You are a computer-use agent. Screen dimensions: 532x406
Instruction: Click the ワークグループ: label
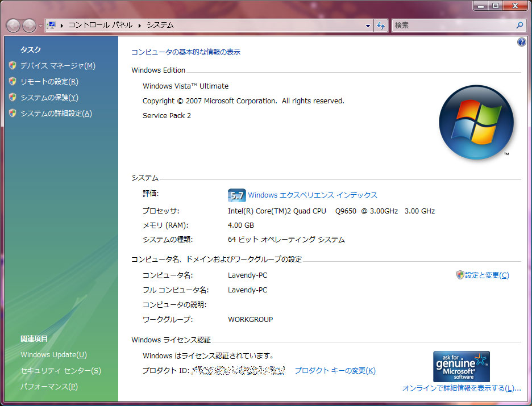coord(168,320)
